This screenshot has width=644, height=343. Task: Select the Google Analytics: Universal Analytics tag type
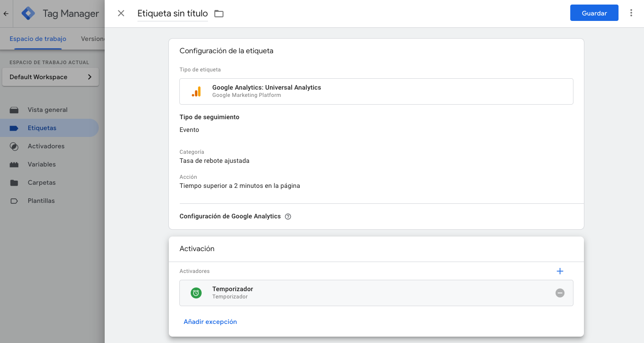pos(376,91)
